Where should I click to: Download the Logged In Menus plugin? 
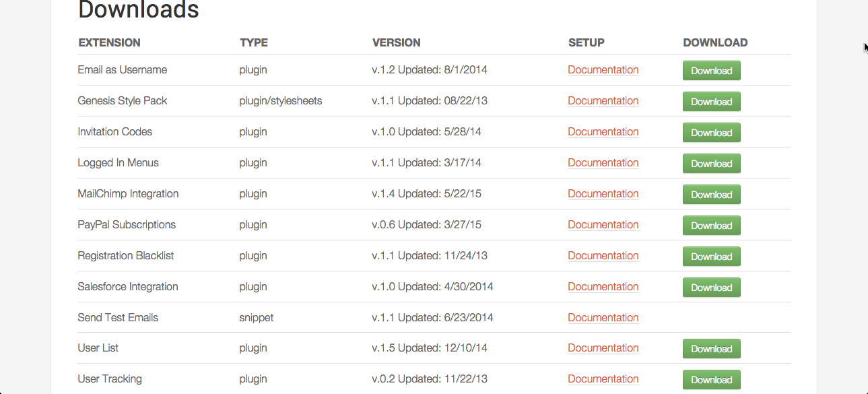[x=711, y=164]
